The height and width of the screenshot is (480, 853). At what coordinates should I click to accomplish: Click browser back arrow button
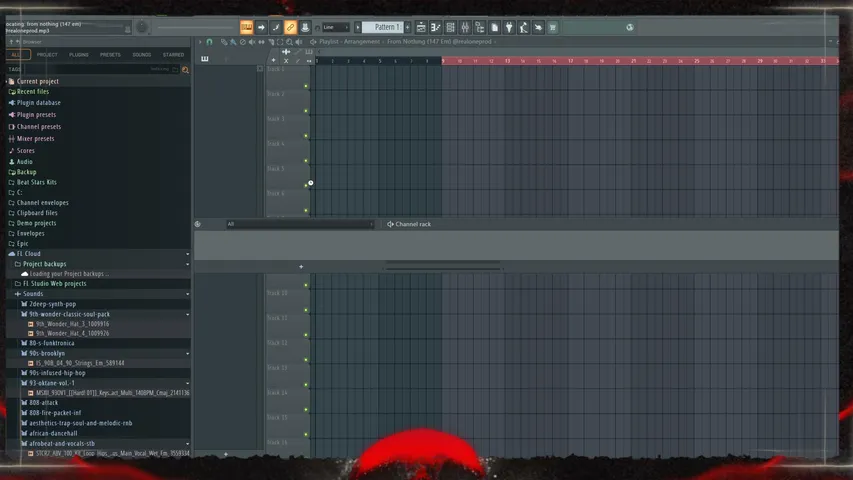pyautogui.click(x=18, y=42)
